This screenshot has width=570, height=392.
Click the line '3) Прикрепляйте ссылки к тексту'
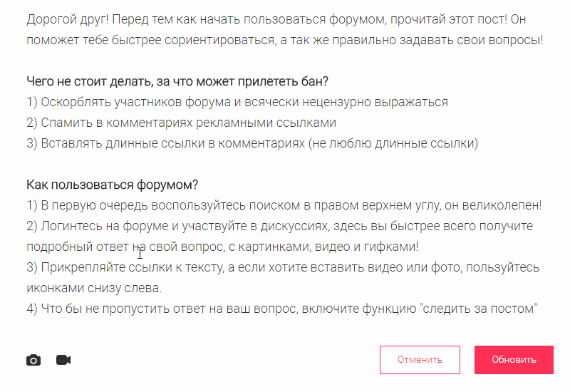(283, 268)
